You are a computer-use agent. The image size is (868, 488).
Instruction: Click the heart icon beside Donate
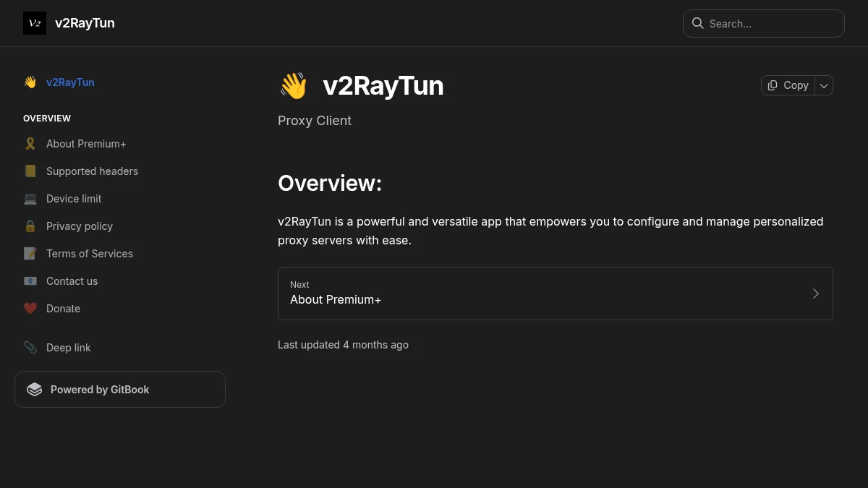(30, 309)
